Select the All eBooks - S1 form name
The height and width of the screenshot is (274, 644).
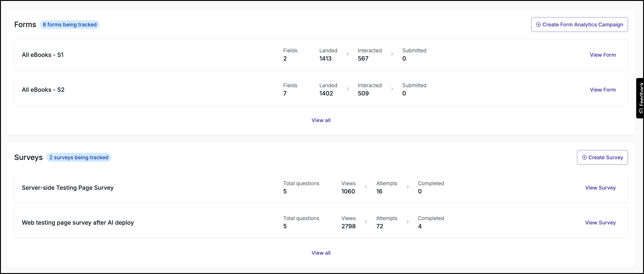[x=43, y=55]
